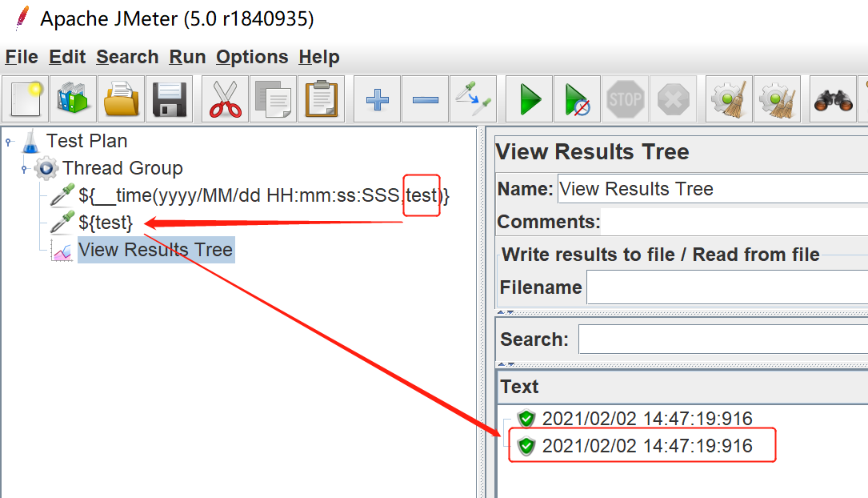The width and height of the screenshot is (868, 498).
Task: Start the test with green play icon
Action: [530, 99]
